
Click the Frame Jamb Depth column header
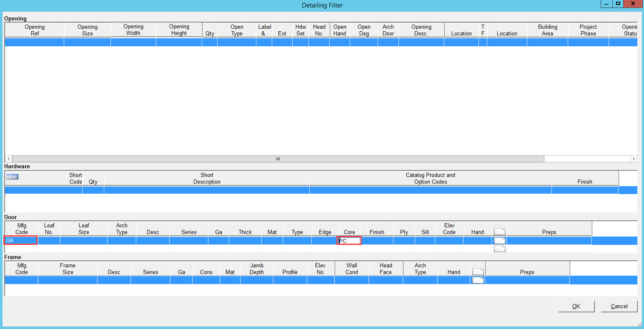(257, 269)
